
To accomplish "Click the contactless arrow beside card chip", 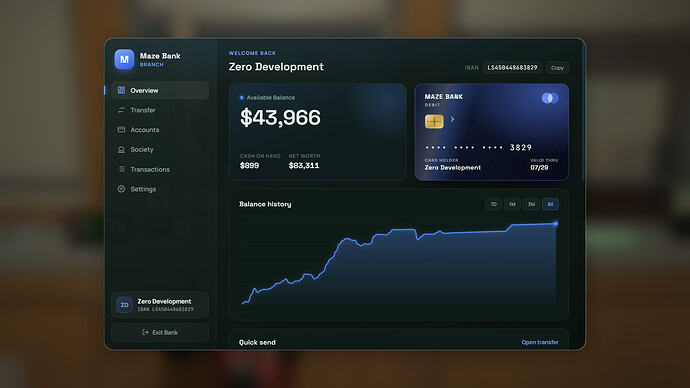I will click(x=452, y=119).
